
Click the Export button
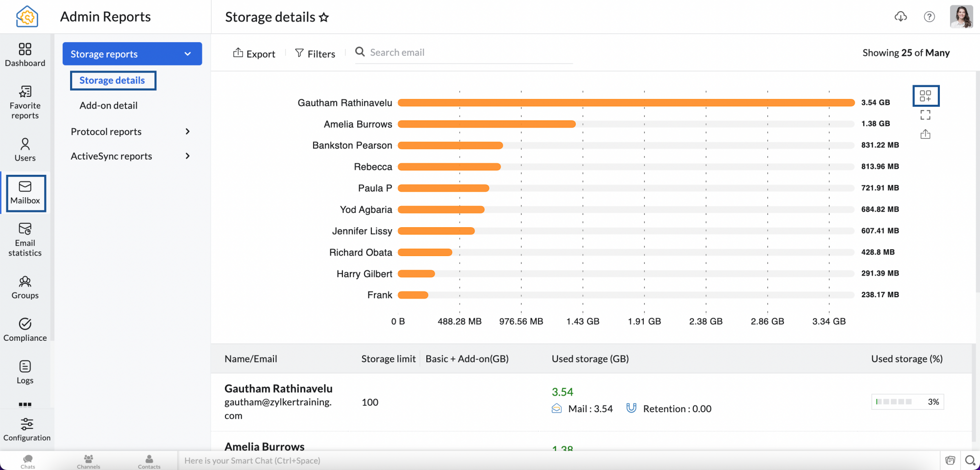(254, 53)
